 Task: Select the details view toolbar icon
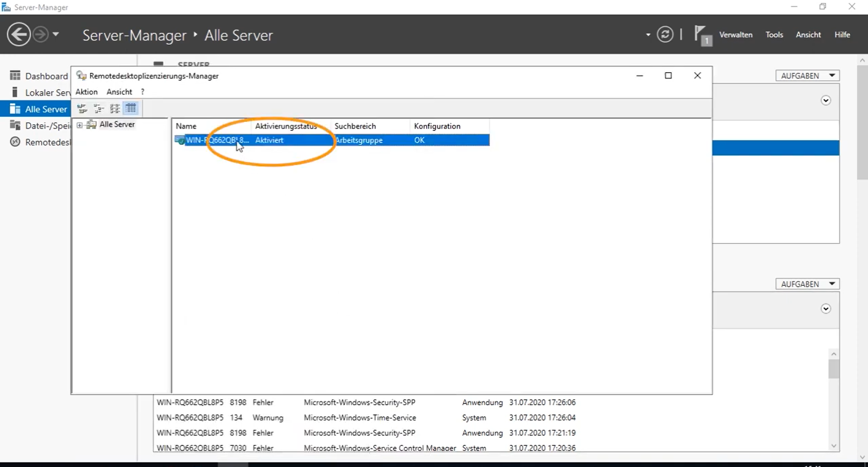click(131, 108)
